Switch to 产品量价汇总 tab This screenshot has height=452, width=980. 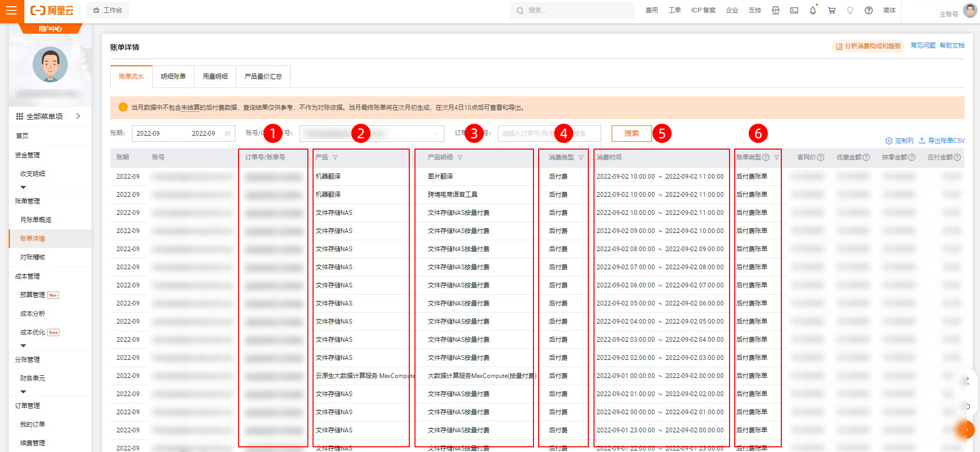(x=263, y=77)
